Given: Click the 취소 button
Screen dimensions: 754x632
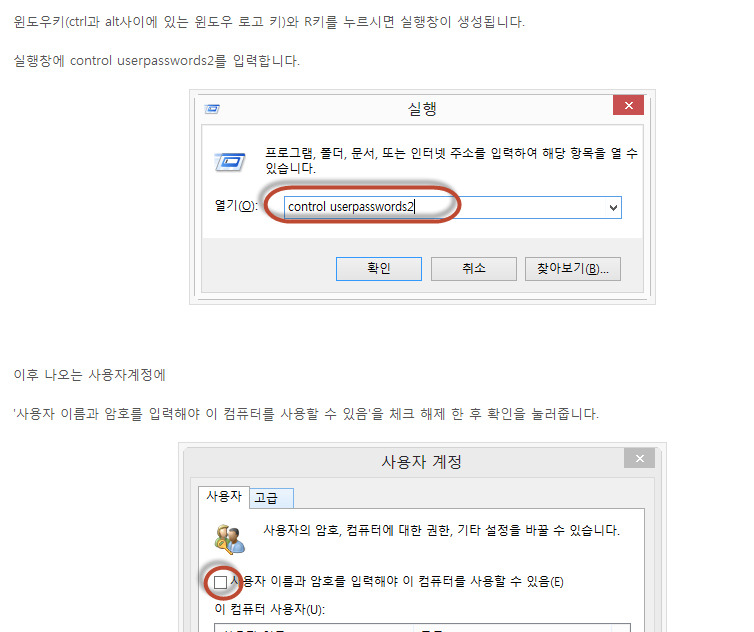Looking at the screenshot, I should 474,268.
